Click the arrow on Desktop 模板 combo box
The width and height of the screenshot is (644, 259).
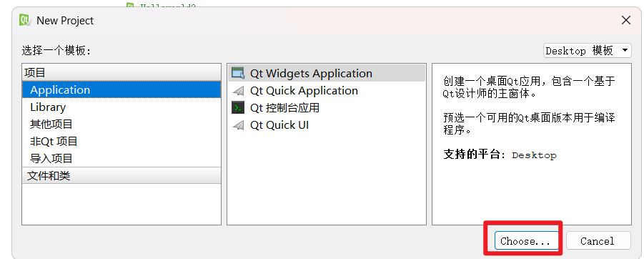(x=625, y=51)
